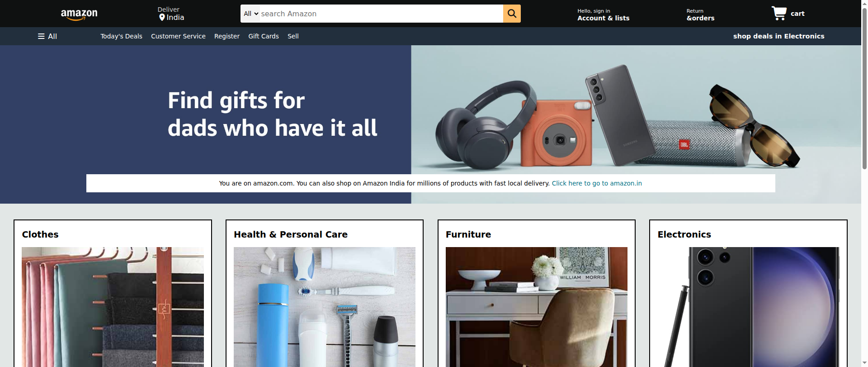Open Return & orders
This screenshot has width=868, height=367.
(x=700, y=14)
